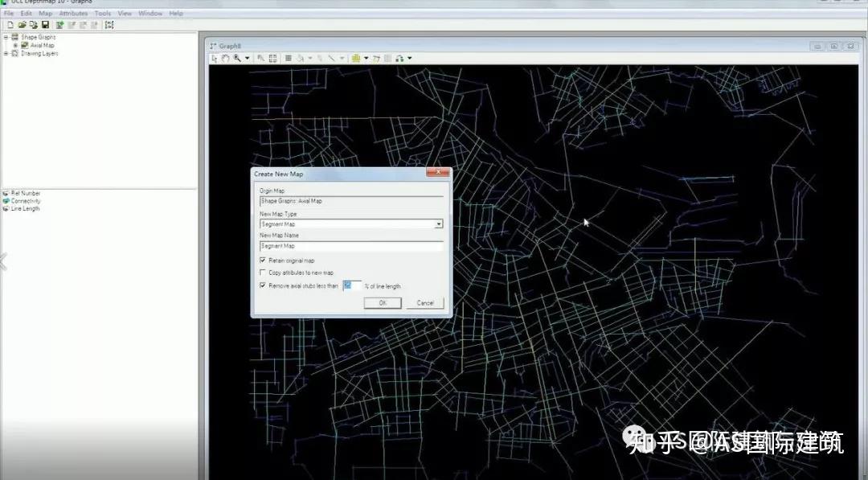Open the Attributes menu
The width and height of the screenshot is (868, 480).
tap(72, 13)
